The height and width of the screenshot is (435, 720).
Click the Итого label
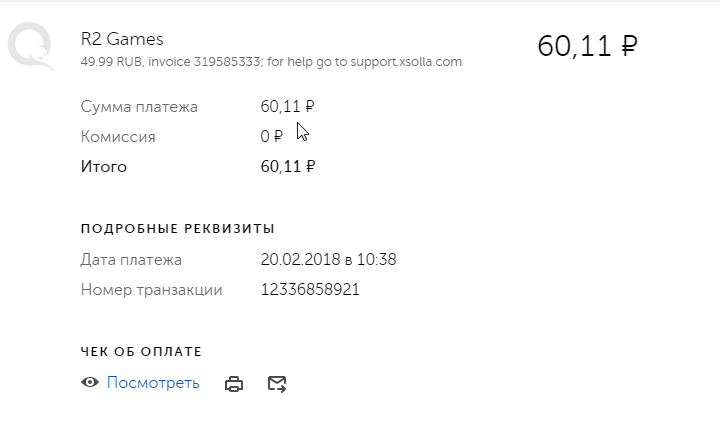point(104,166)
